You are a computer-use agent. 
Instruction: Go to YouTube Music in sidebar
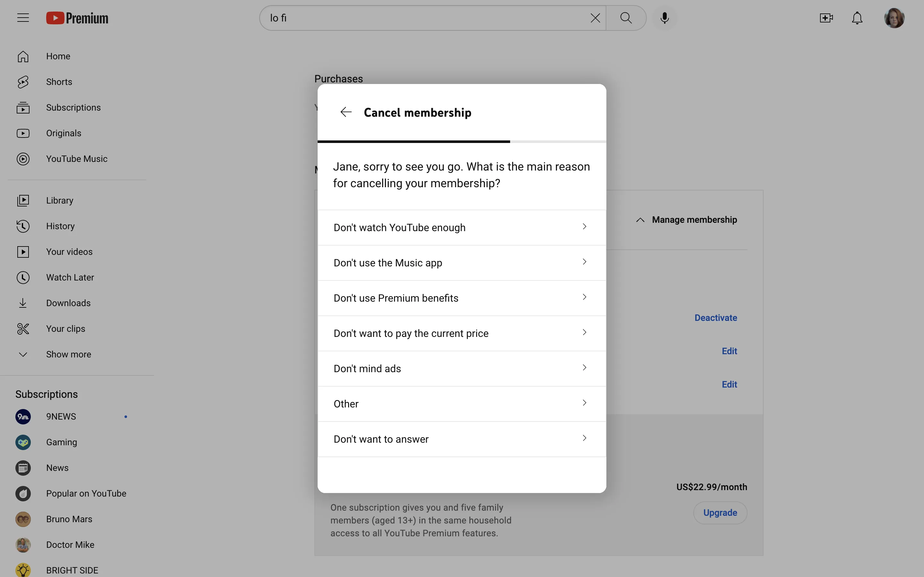click(76, 159)
